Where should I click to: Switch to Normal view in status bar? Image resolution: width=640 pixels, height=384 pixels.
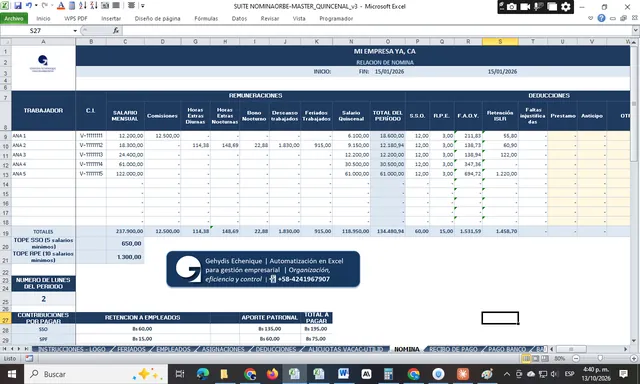click(x=526, y=359)
